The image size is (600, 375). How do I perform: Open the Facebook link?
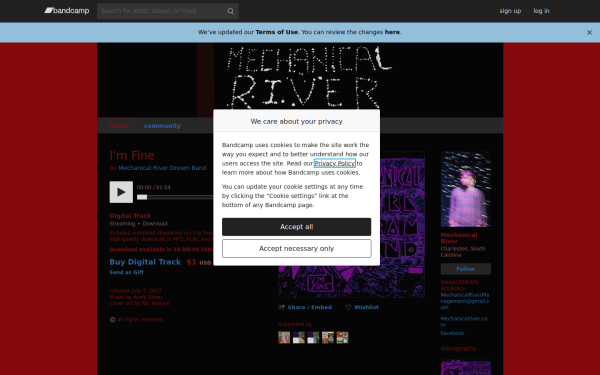click(452, 333)
